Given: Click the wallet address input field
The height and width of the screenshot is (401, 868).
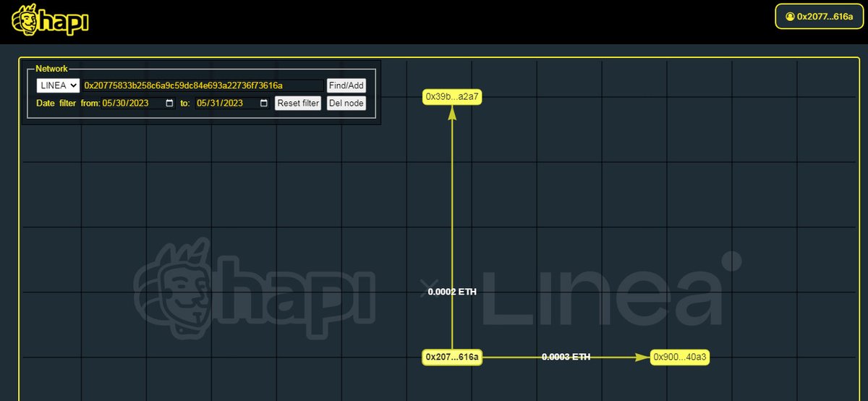Looking at the screenshot, I should pyautogui.click(x=203, y=85).
